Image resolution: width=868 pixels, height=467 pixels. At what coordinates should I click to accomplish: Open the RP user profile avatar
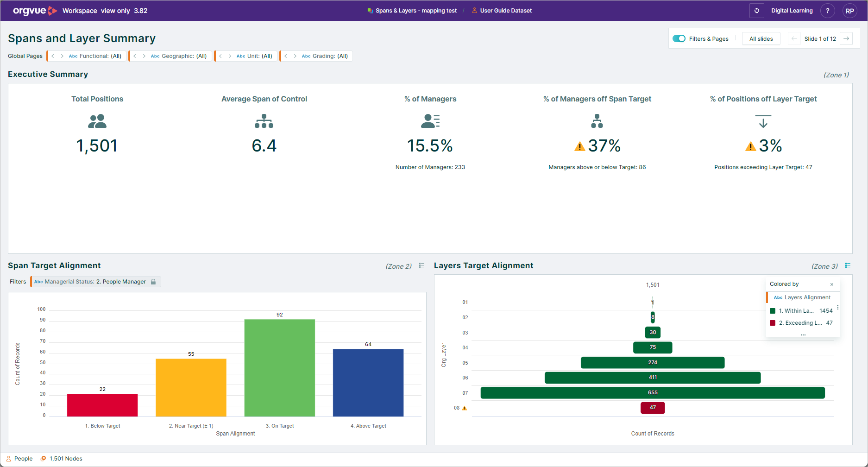[x=850, y=11]
